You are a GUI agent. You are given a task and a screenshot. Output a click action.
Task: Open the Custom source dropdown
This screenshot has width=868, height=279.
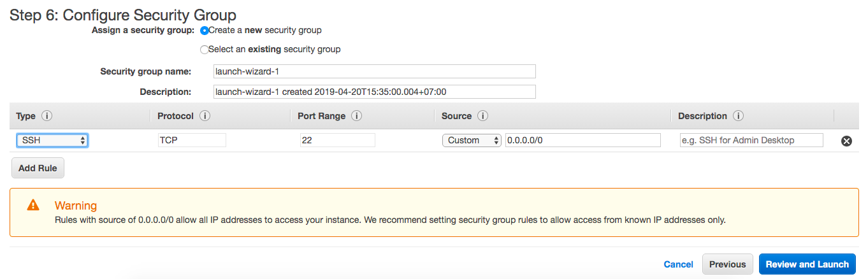coord(472,140)
